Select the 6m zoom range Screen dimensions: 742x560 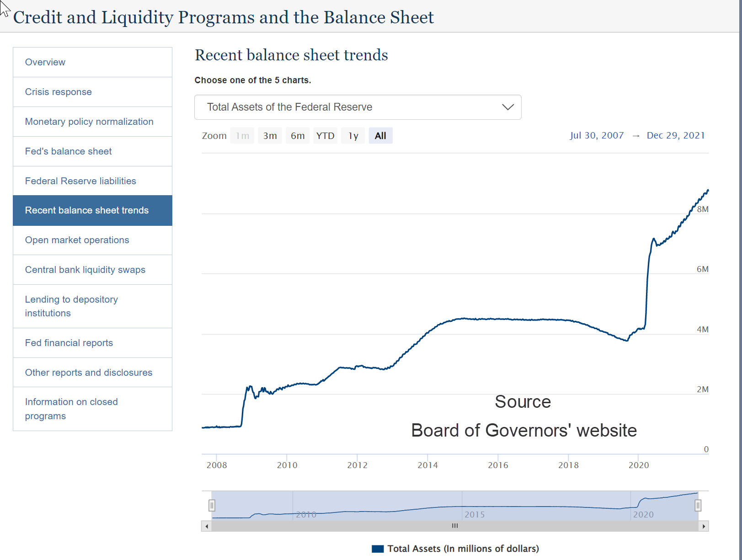coord(298,136)
